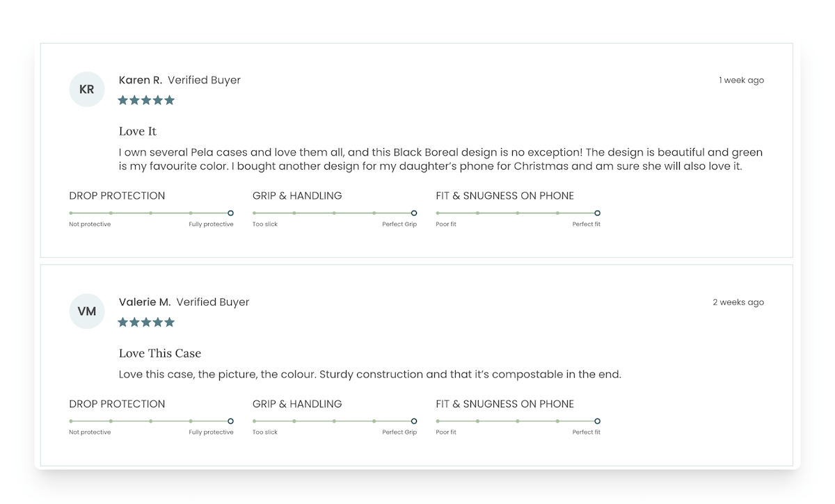Collapse the DROP PROTECTION section in Valerie's review
The width and height of the screenshot is (835, 504).
coord(117,404)
